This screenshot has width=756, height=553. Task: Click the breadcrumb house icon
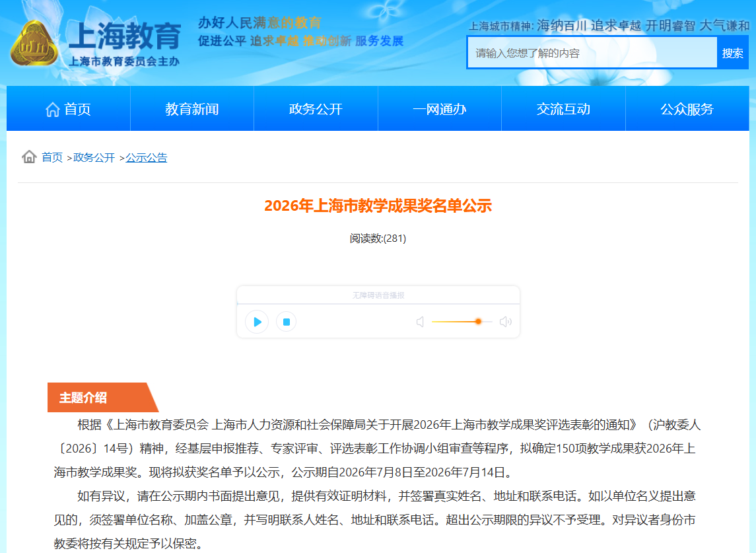(29, 157)
